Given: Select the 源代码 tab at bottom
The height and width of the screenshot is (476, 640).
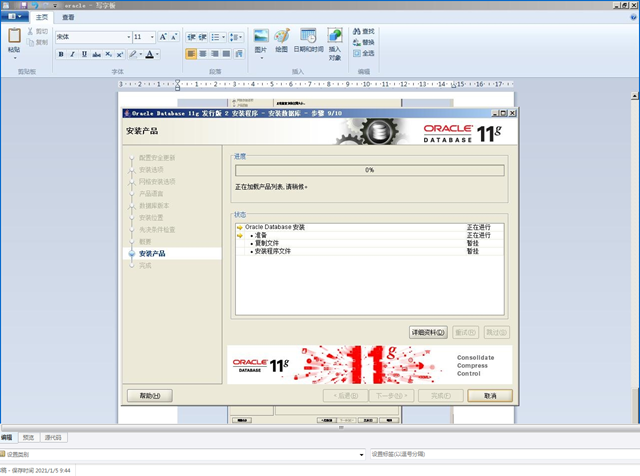Looking at the screenshot, I should click(53, 437).
